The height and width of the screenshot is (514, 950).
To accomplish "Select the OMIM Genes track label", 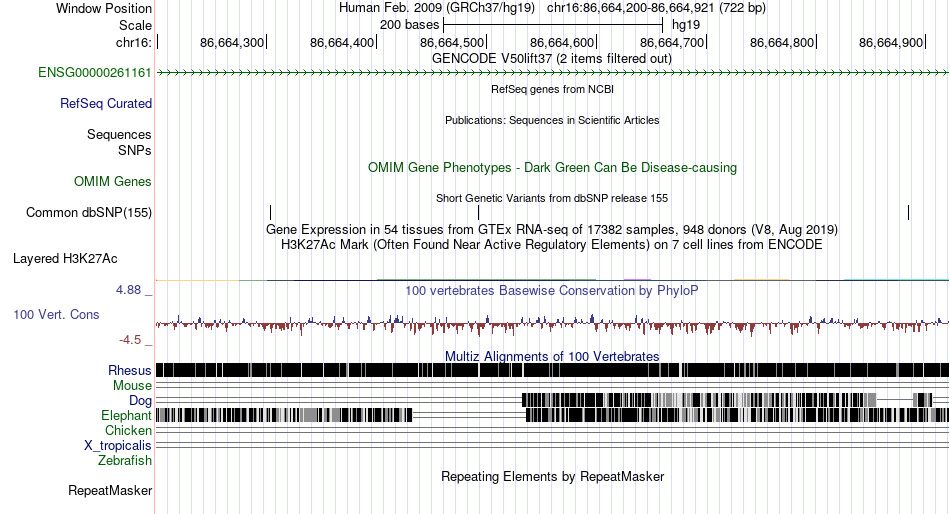I will [113, 181].
